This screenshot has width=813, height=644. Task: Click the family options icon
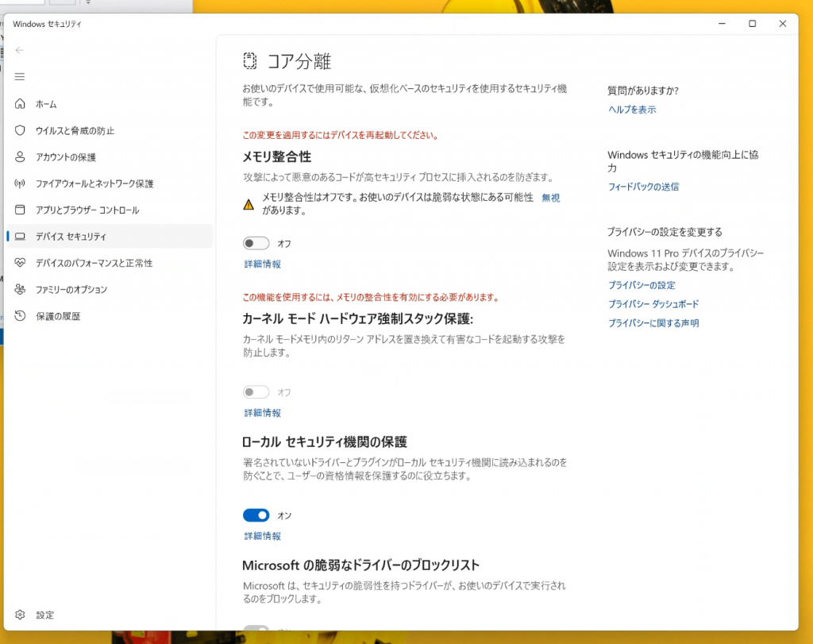click(20, 290)
